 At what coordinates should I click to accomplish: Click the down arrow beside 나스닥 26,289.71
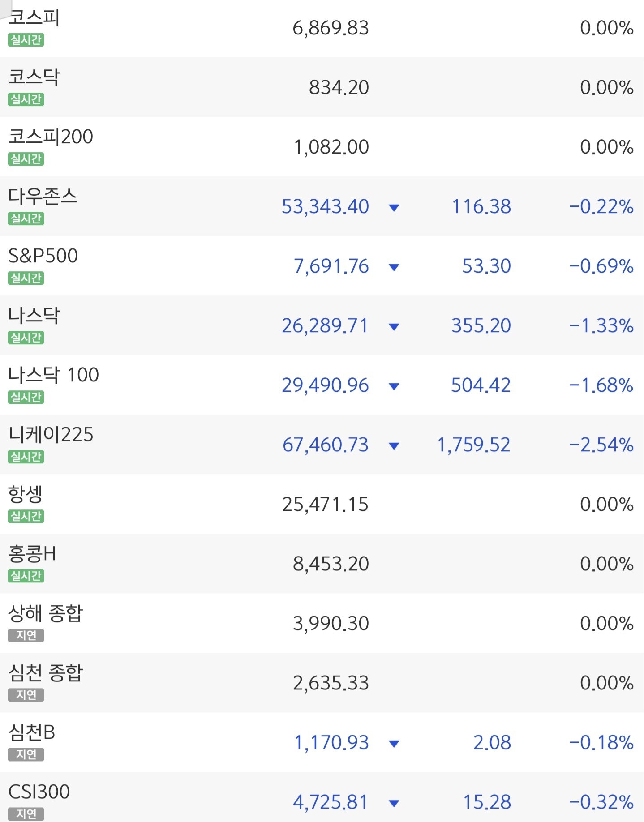pos(394,327)
